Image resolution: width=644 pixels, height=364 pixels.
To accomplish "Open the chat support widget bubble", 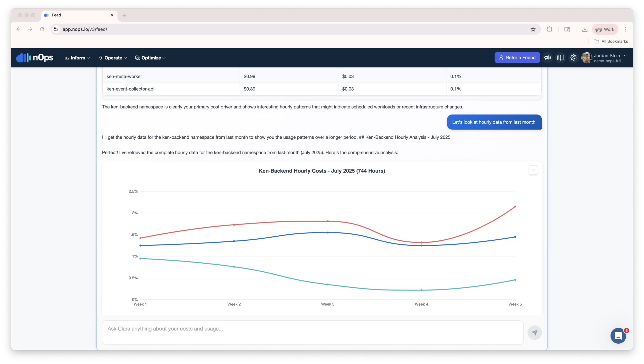I will (x=618, y=336).
